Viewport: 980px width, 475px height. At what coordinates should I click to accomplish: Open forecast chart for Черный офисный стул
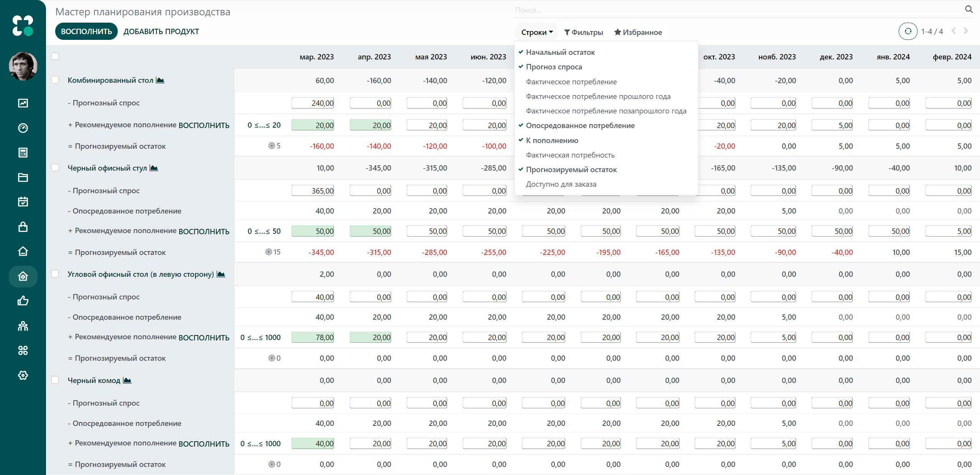pos(154,168)
